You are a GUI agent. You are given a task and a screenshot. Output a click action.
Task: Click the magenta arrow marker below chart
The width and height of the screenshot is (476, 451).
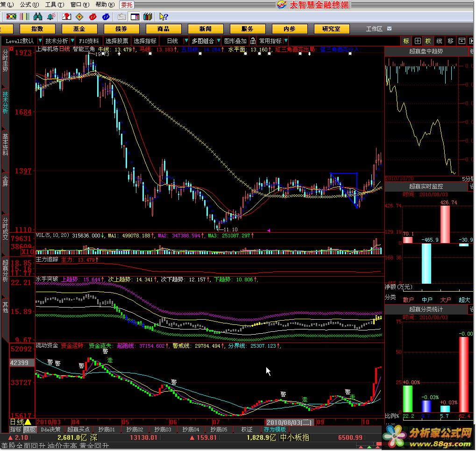click(x=269, y=231)
